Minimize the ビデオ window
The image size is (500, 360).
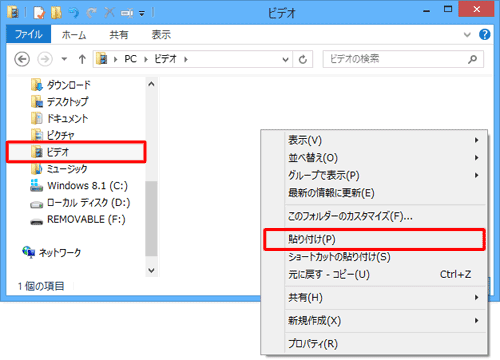426,10
